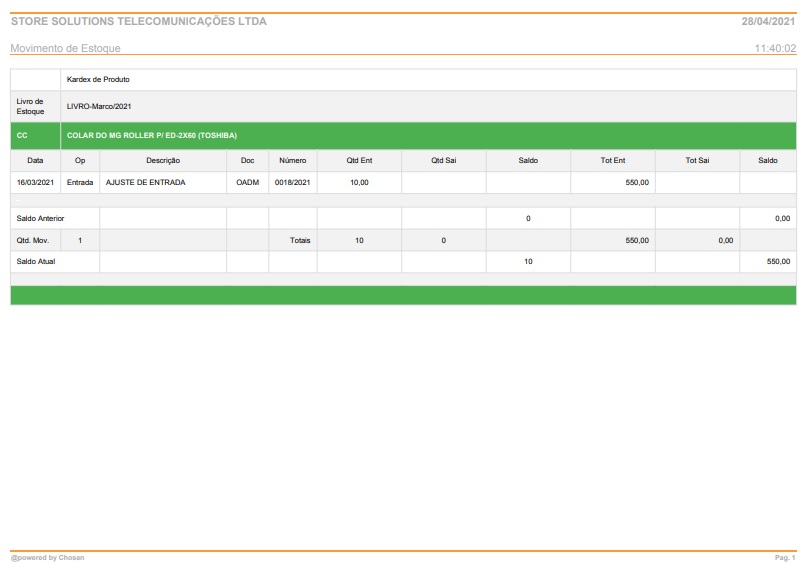Click the Saldo Atual row label
Viewport: 810px width, 564px height.
tap(36, 261)
